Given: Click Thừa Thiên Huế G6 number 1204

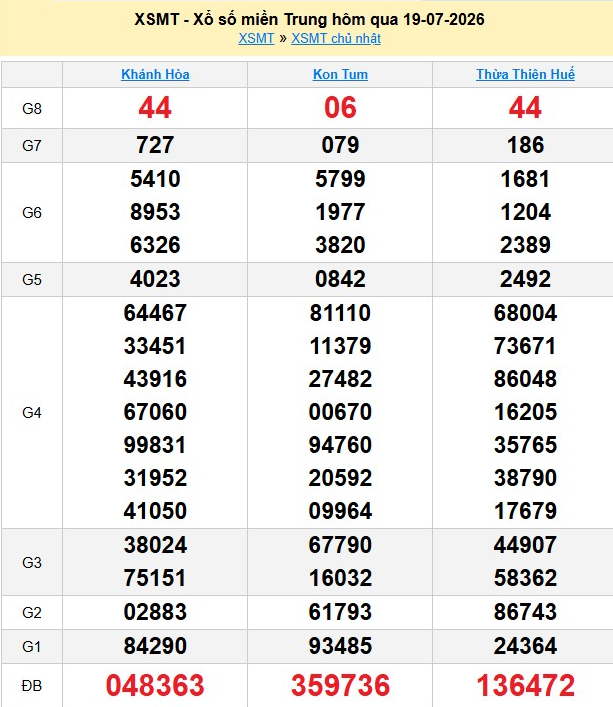Looking at the screenshot, I should coord(526,212).
